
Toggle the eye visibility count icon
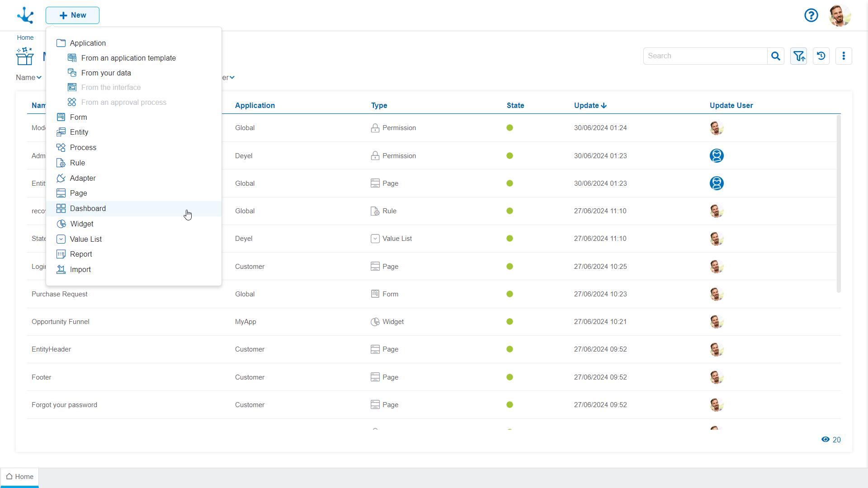click(826, 440)
